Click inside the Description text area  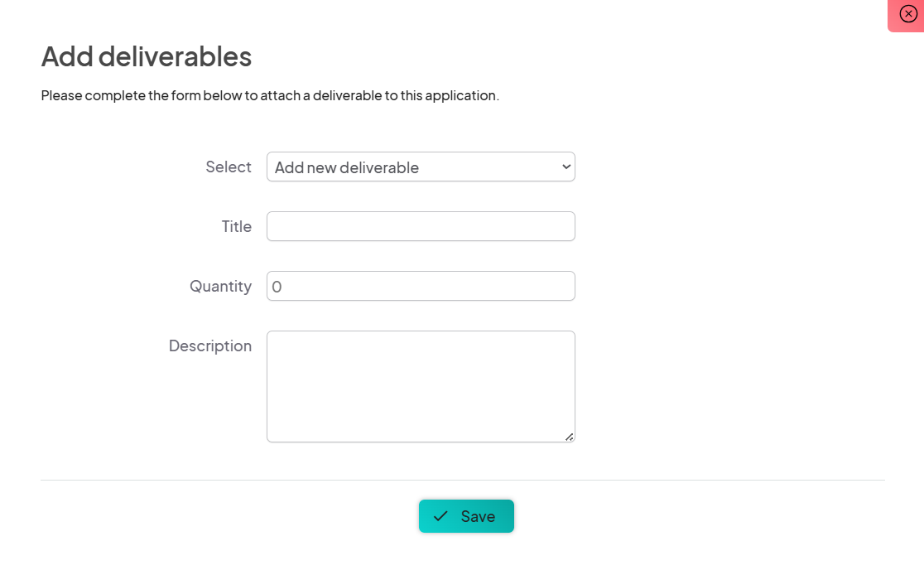(421, 386)
